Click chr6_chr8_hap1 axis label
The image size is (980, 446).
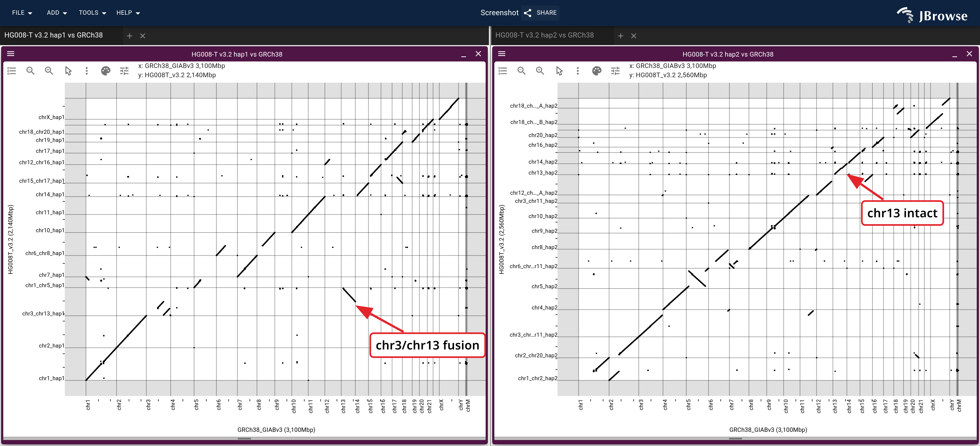[45, 253]
